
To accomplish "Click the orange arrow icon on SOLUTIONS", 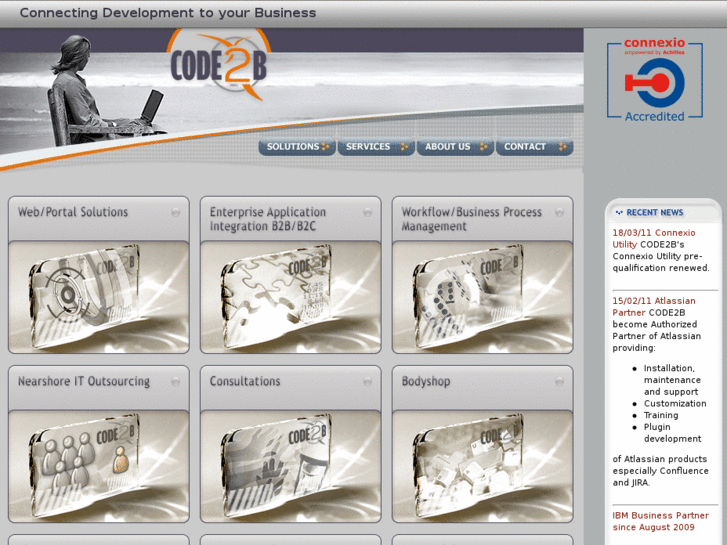I will pos(325,147).
